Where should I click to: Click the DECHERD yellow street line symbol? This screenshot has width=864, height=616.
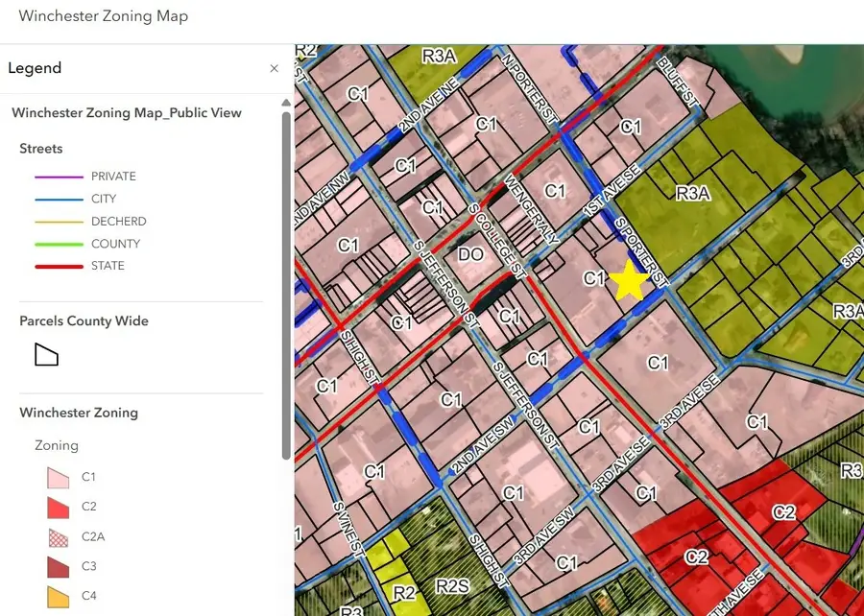pyautogui.click(x=59, y=222)
